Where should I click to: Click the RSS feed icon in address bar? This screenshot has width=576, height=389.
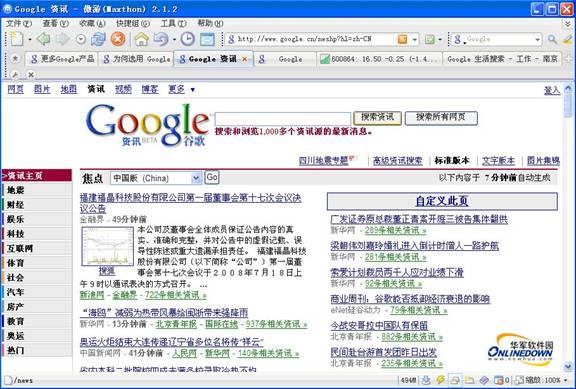tap(402, 39)
